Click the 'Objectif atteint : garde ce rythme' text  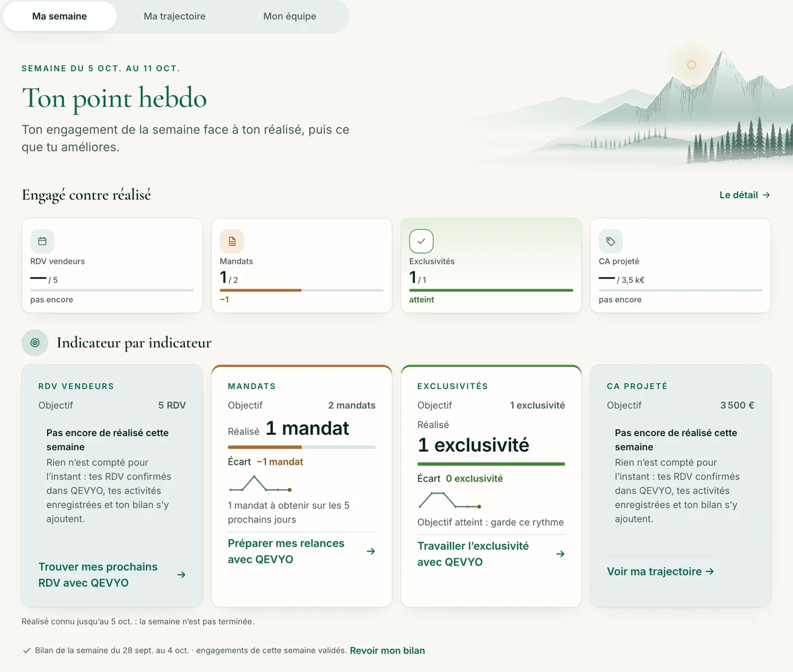tap(491, 522)
